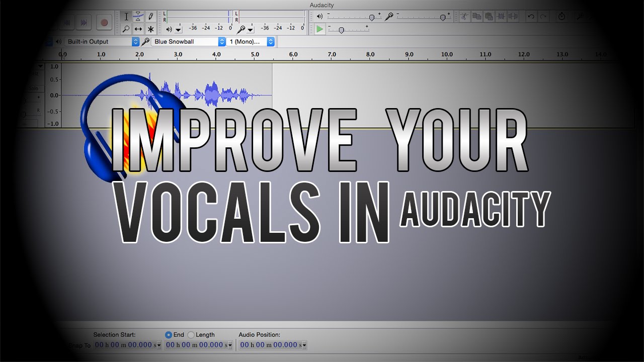The width and height of the screenshot is (644, 362).
Task: Select the Time Shift tool
Action: coord(138,29)
